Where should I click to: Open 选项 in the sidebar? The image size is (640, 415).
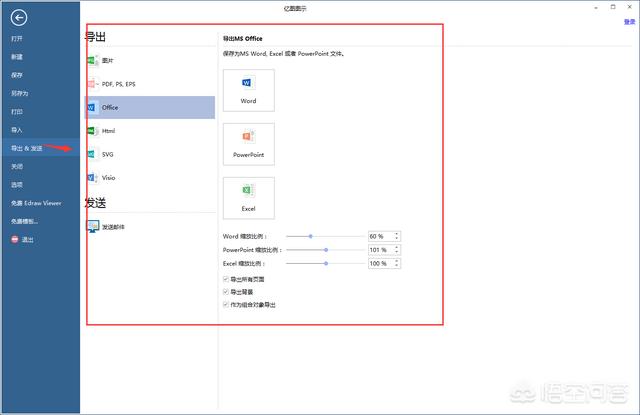pos(17,184)
